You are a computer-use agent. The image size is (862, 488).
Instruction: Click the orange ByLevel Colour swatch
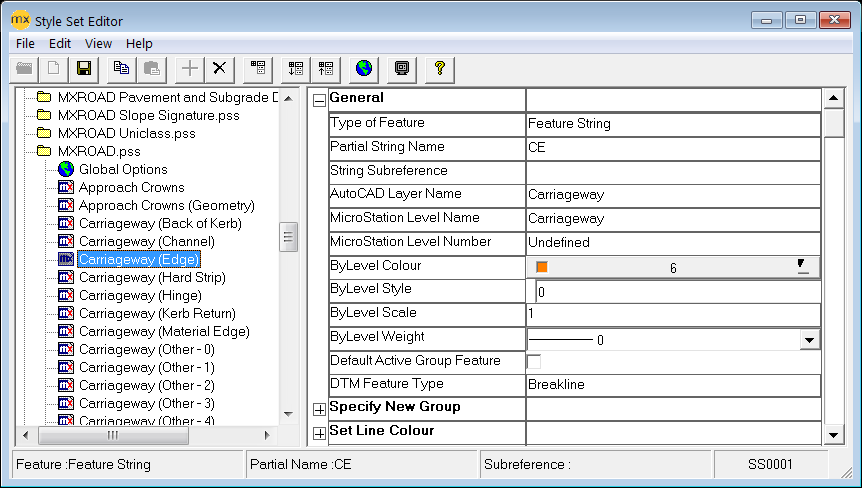pyautogui.click(x=542, y=268)
